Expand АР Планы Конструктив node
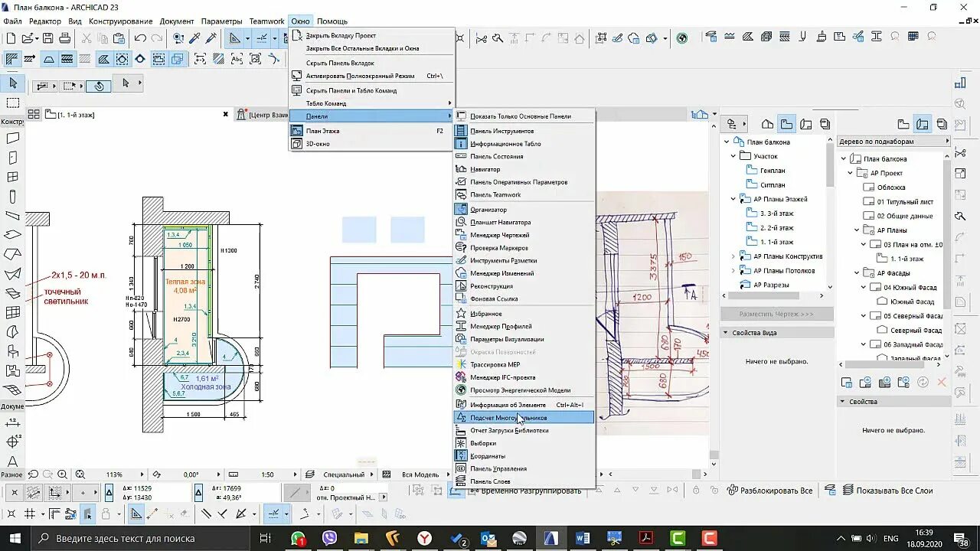This screenshot has width=980, height=551. (x=733, y=256)
